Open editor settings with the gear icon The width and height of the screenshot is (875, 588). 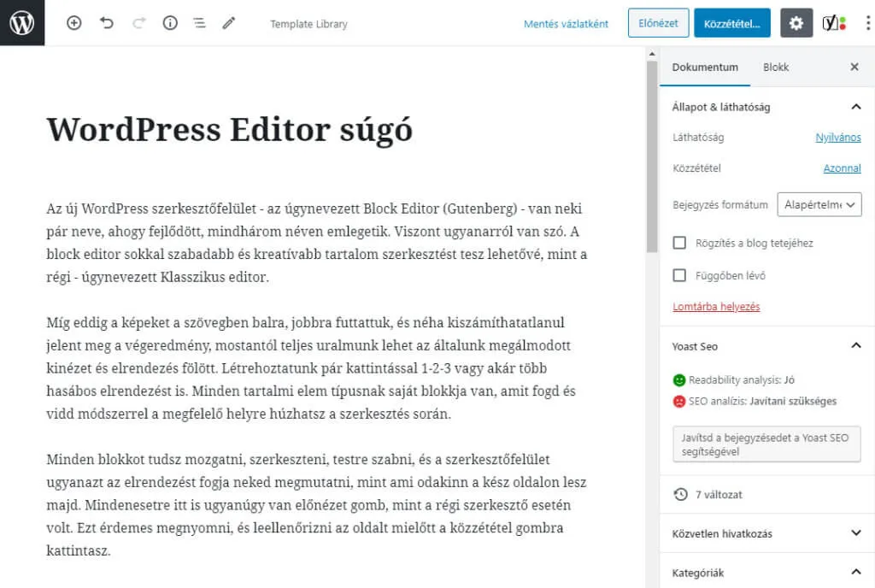(x=796, y=23)
